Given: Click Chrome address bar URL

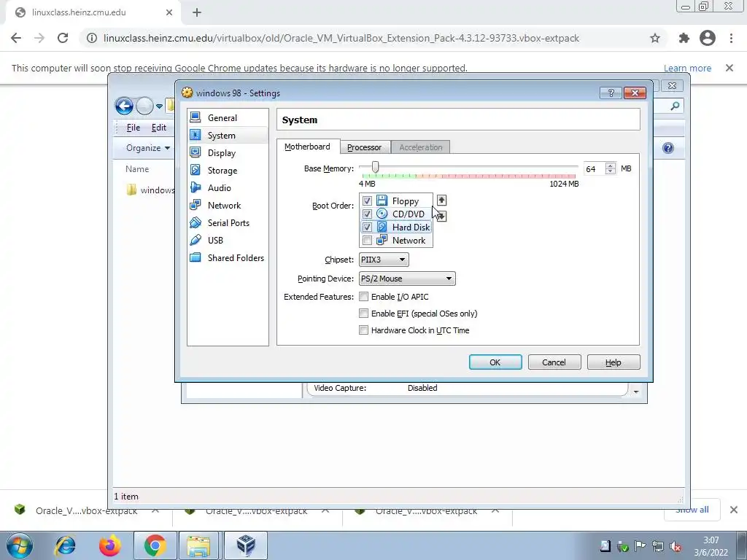Looking at the screenshot, I should coord(341,38).
